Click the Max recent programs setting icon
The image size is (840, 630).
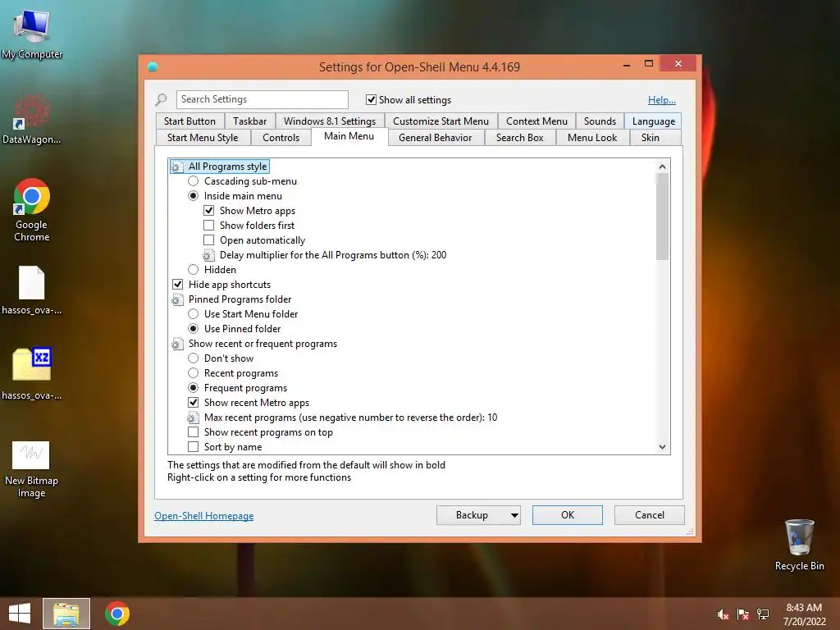click(193, 418)
